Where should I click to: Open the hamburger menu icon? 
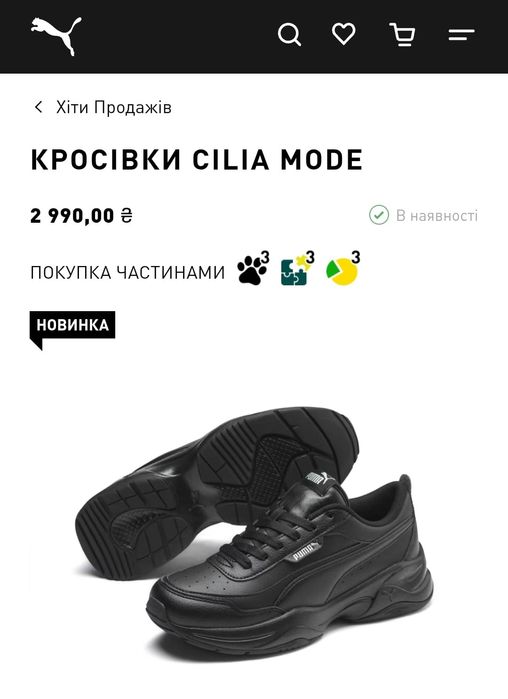click(x=461, y=34)
